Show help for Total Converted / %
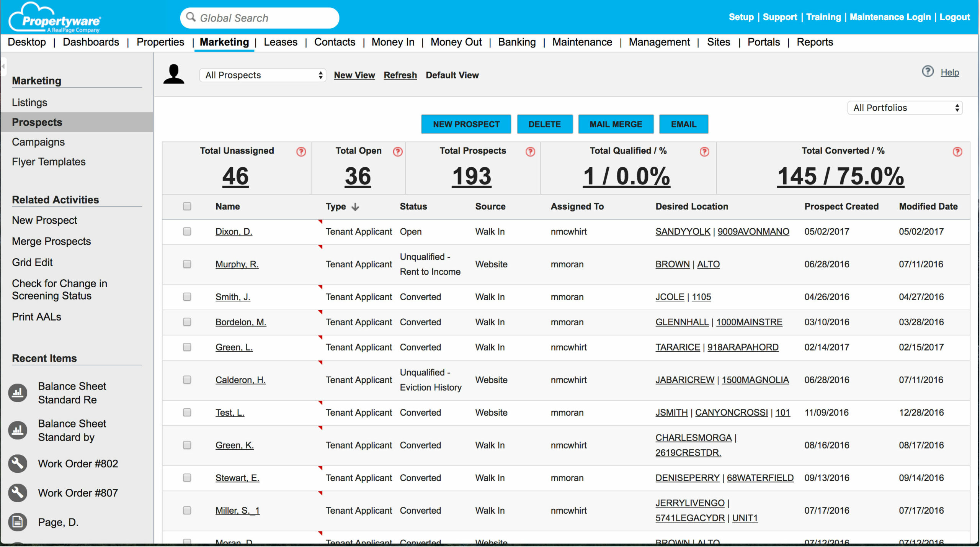The image size is (980, 547). (x=957, y=152)
